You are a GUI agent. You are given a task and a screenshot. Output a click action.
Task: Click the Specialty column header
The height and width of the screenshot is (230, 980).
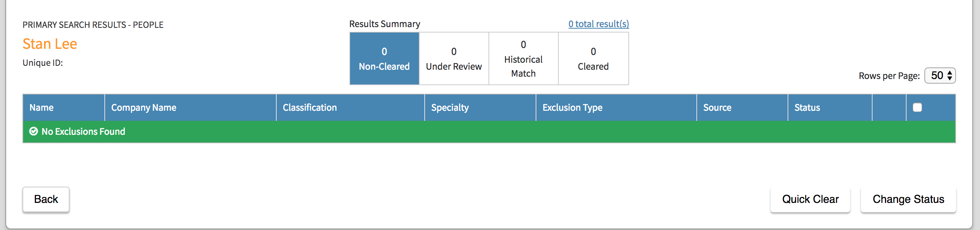click(x=450, y=108)
